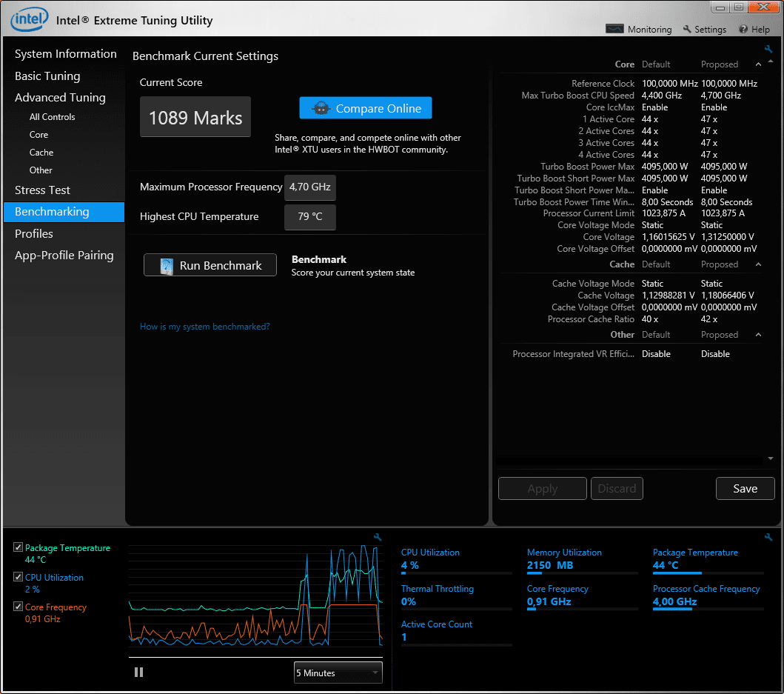Screen dimensions: 784x694
Task: Click scroll-up arrow of settings summary panel
Action: 771,61
